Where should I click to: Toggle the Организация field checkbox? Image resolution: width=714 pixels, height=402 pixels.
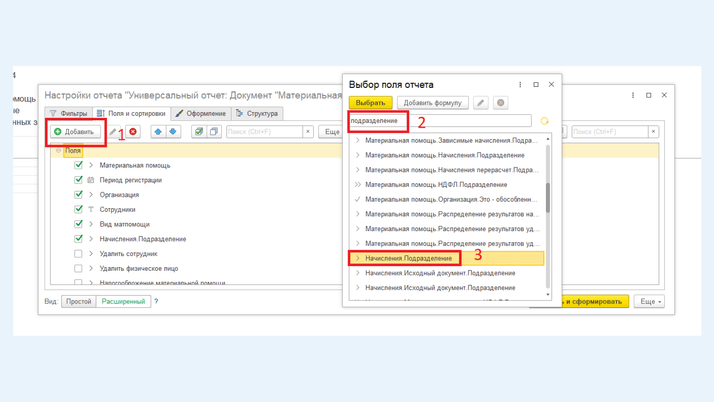79,195
